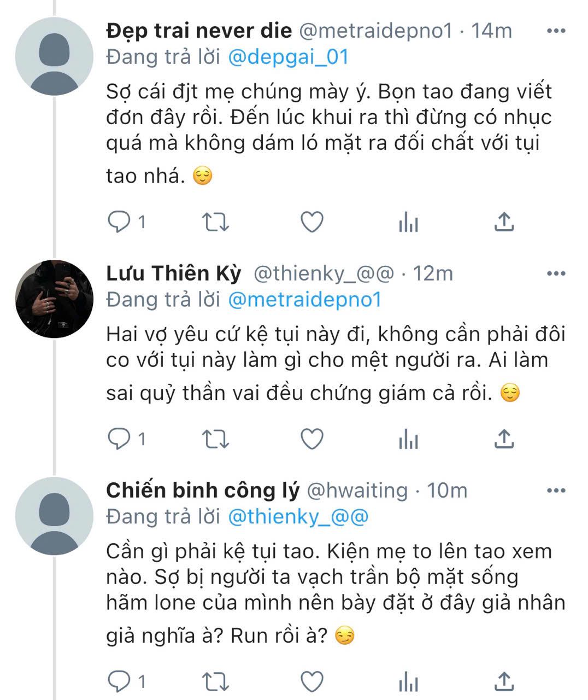The width and height of the screenshot is (588, 700).
Task: Retweet the post by @hwaiting
Action: [x=216, y=681]
